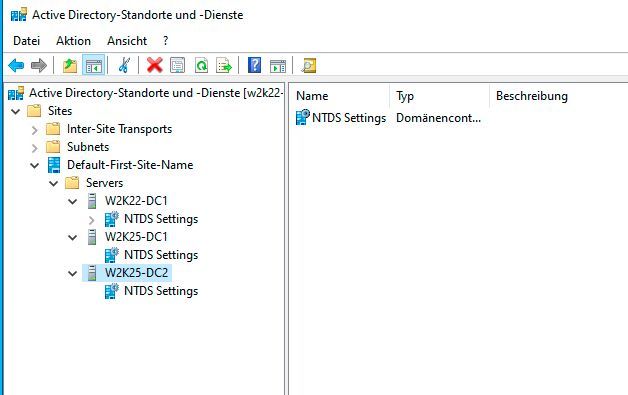
Task: Click the green Refresh icon
Action: click(201, 65)
